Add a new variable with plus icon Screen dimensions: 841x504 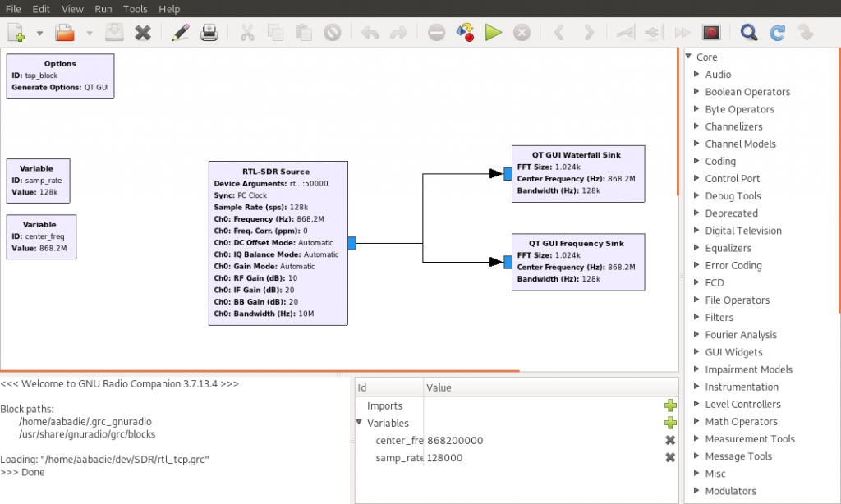click(x=670, y=423)
